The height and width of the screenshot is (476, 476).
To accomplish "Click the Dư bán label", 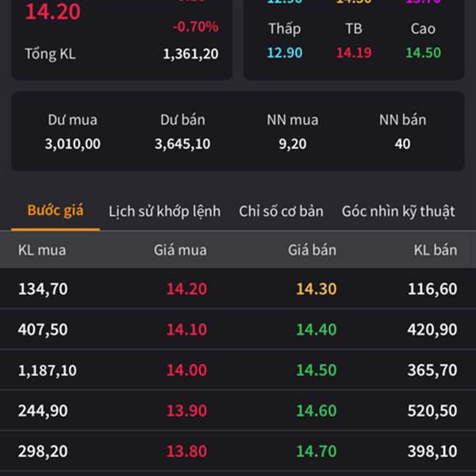I will 182,120.
